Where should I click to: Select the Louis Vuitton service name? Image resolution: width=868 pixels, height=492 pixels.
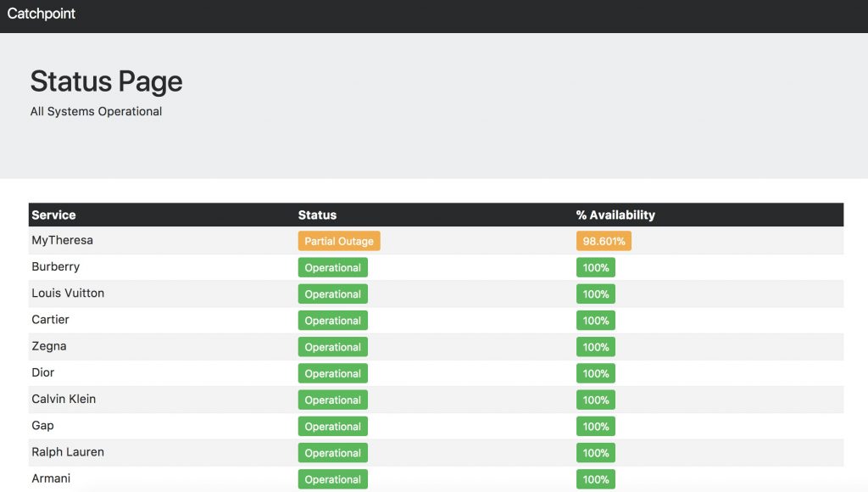68,294
